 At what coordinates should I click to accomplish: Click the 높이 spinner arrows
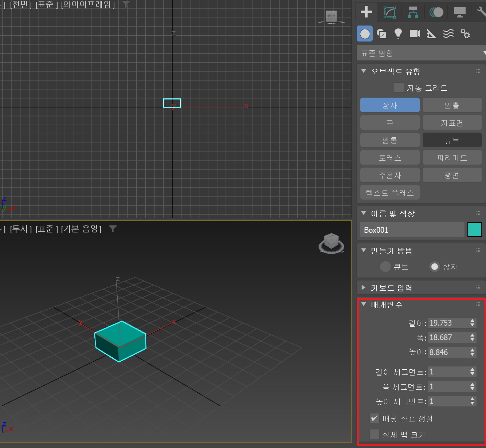tap(473, 352)
